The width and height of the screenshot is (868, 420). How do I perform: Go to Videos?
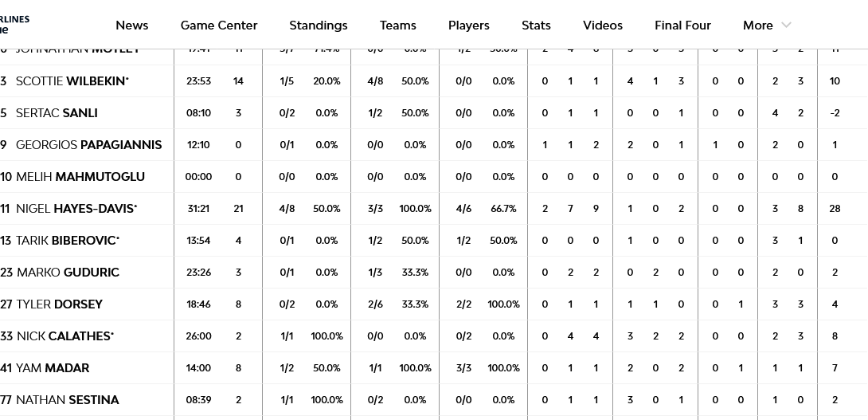(602, 26)
